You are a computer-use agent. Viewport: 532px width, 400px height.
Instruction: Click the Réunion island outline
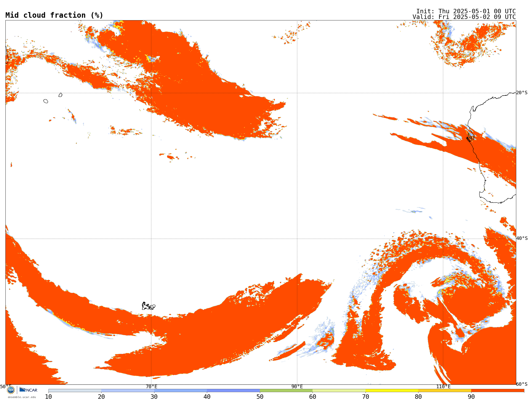[x=46, y=101]
